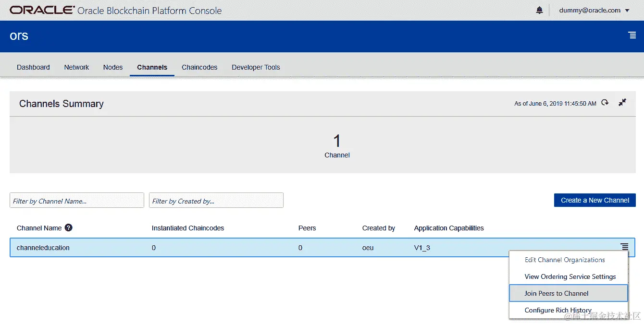
Task: Collapse the Channels Summary panel
Action: 622,102
